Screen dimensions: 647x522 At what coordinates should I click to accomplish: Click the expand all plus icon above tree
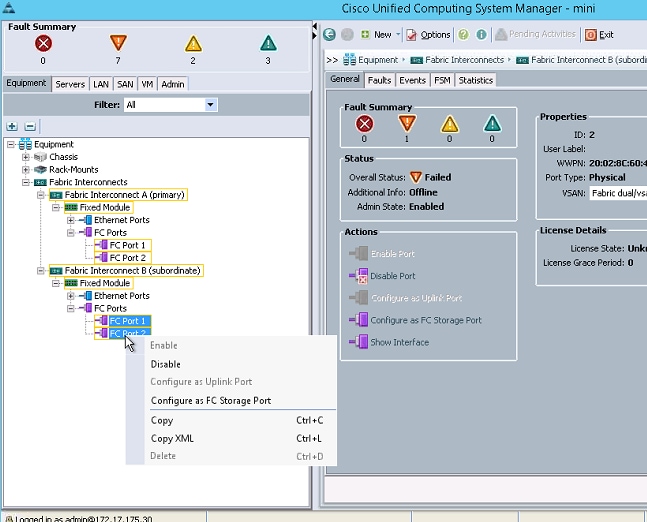tap(12, 126)
